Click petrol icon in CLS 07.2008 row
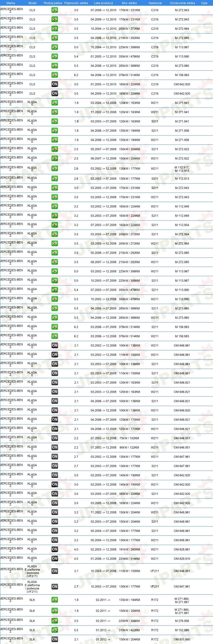213x644 pixels. 54,10
